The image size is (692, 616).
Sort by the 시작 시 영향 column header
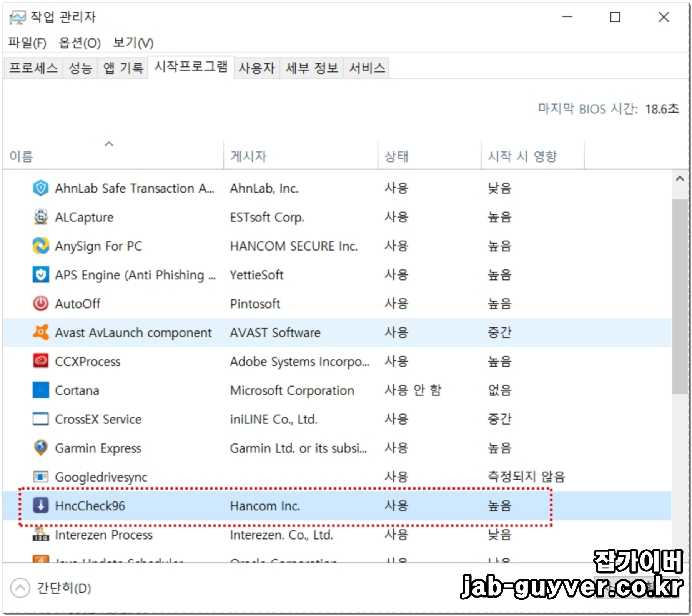pos(532,155)
